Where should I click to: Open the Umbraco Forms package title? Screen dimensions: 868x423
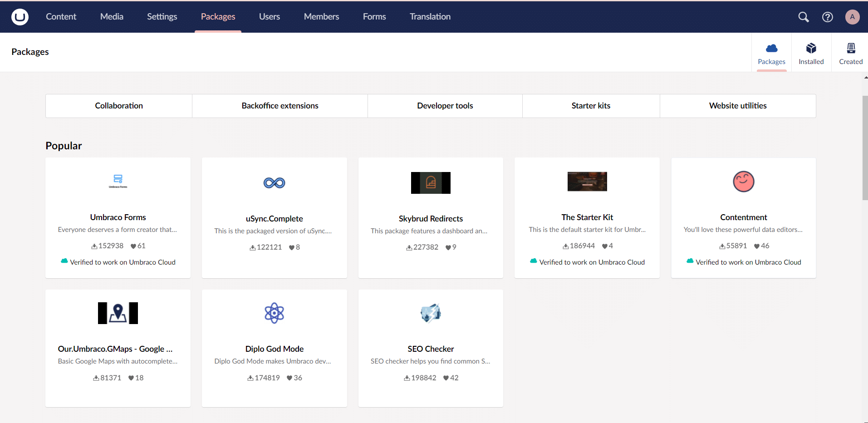pyautogui.click(x=118, y=217)
